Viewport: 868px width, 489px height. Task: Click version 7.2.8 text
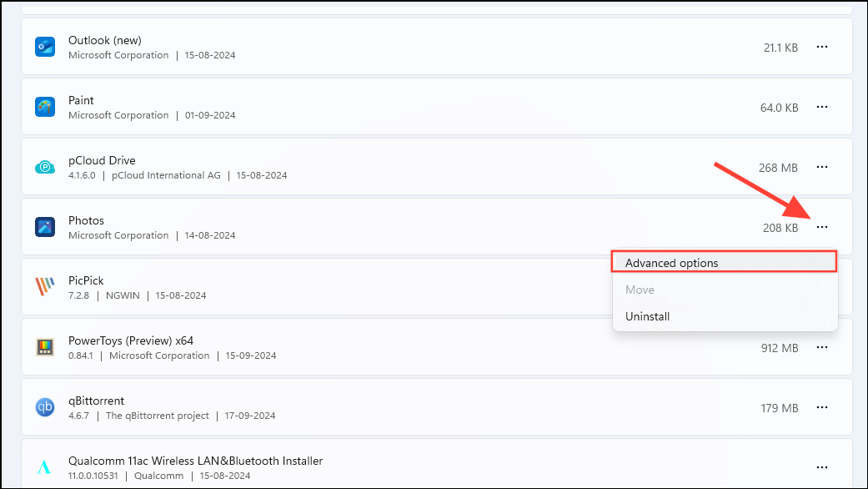78,295
